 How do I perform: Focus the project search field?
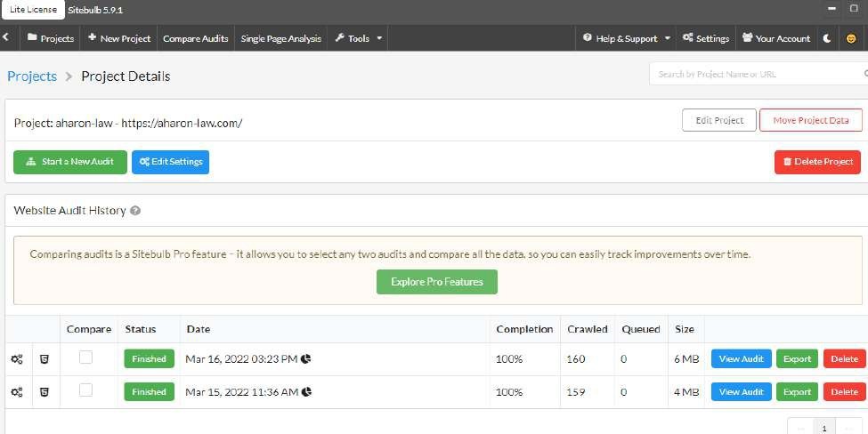[x=758, y=74]
